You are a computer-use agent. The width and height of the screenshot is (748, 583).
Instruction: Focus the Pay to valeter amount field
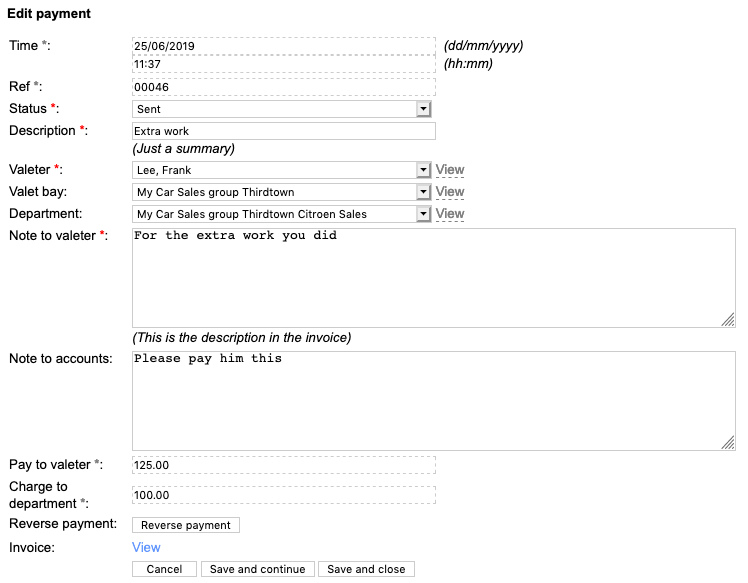(x=283, y=465)
